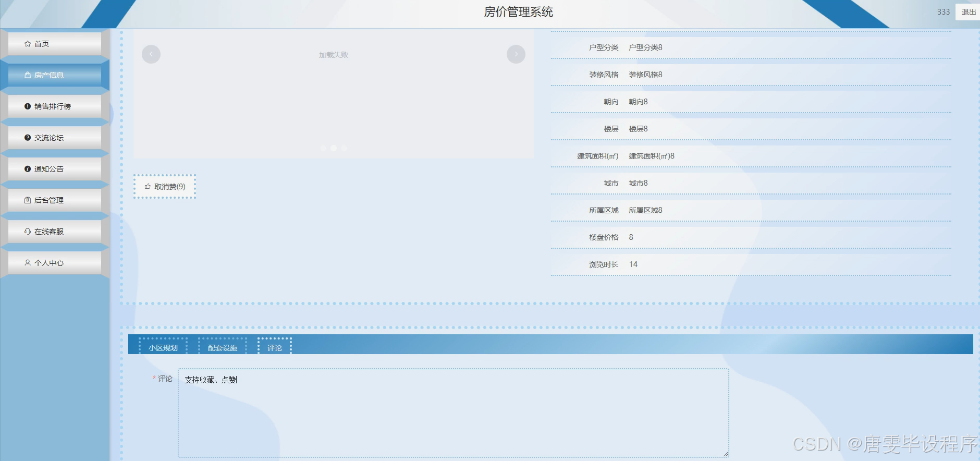This screenshot has height=461, width=980.
Task: Click value 建筑面积(㎡)8
Action: [652, 156]
